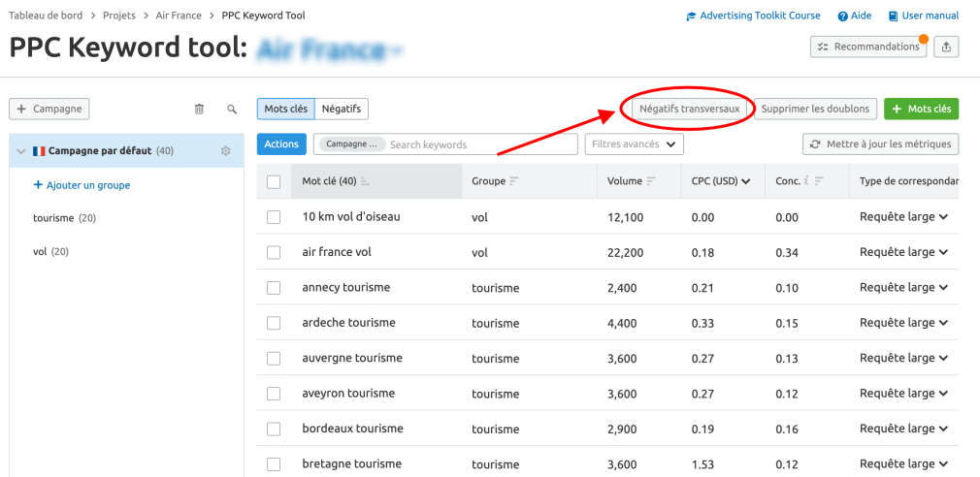Viewport: 980px width, 477px height.
Task: Click the Aide help icon link
Action: point(855,16)
